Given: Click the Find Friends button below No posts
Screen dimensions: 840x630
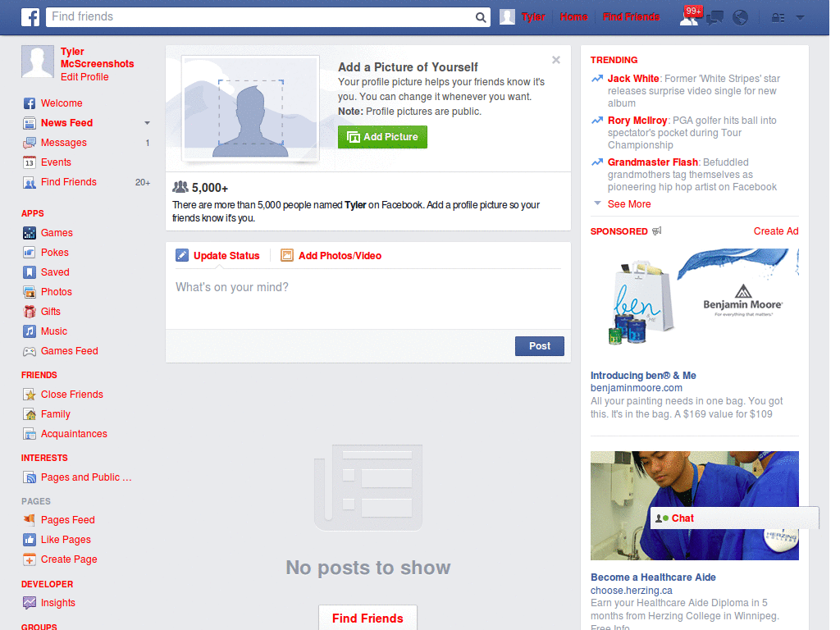Looking at the screenshot, I should coord(367,619).
